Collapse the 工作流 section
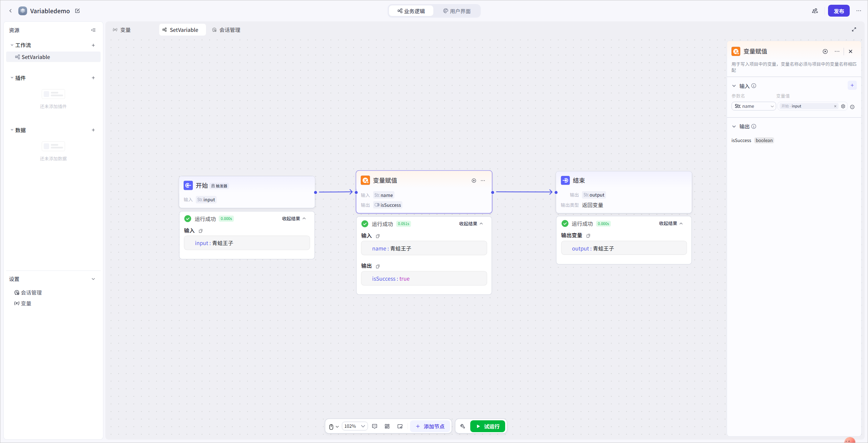Viewport: 868px width, 443px height. click(x=12, y=45)
